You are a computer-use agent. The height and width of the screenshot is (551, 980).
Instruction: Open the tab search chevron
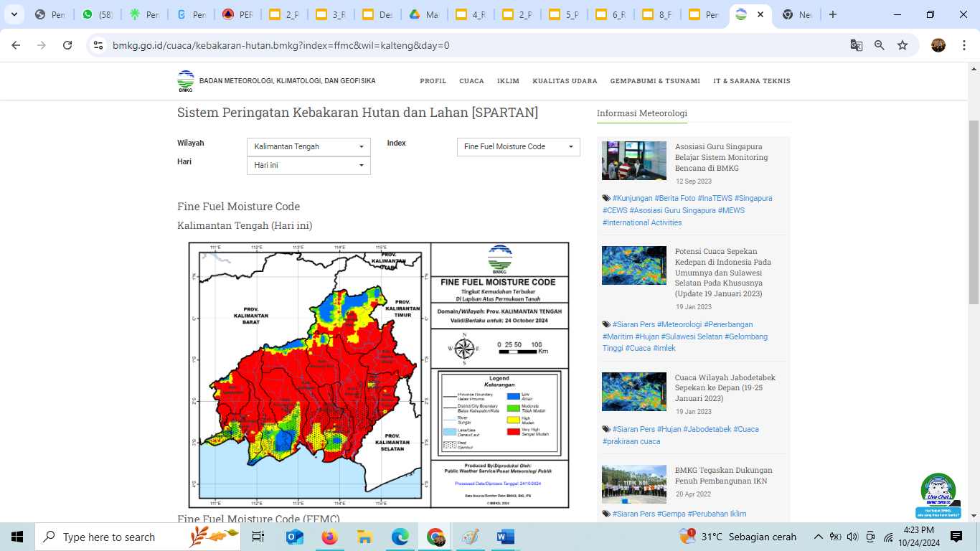[x=16, y=14]
